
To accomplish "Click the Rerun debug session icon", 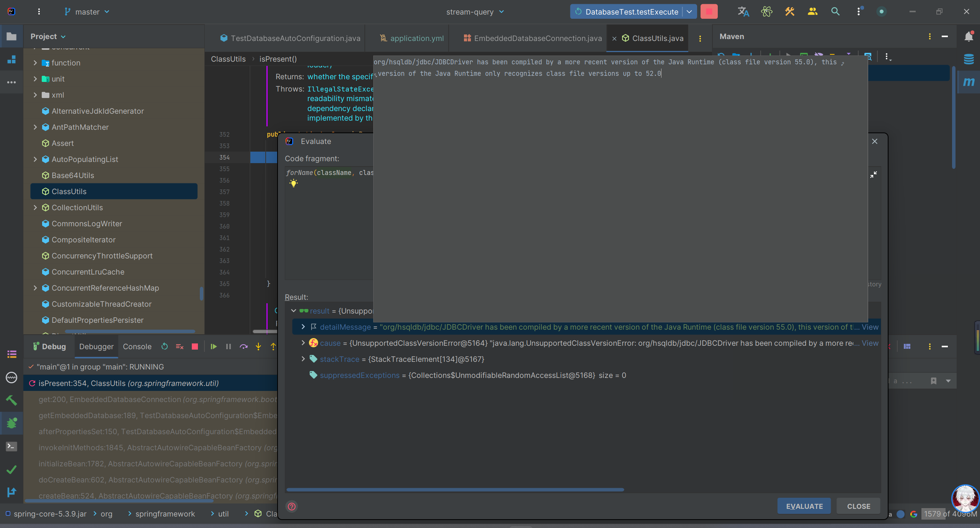I will (x=165, y=347).
